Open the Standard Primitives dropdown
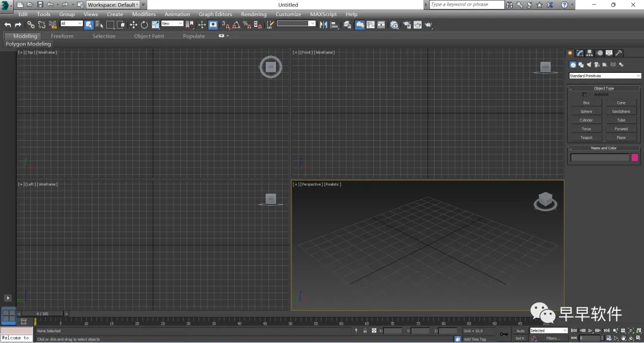Image resolution: width=644 pixels, height=343 pixels. 605,76
